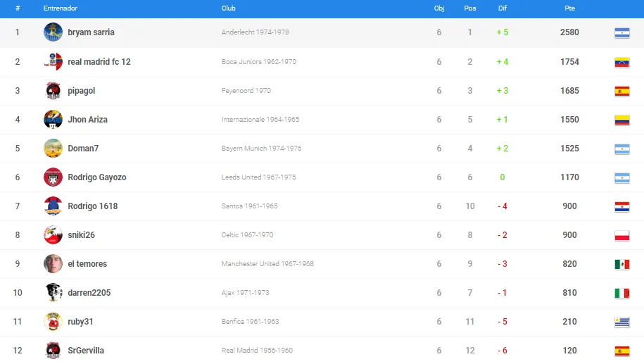The width and height of the screenshot is (644, 364).
Task: Click Rodrigo Gayozo's crest avatar
Action: point(53,177)
